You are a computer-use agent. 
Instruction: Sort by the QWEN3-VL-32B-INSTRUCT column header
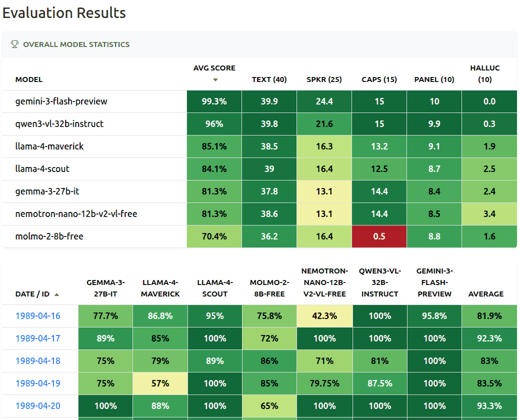[x=379, y=282]
